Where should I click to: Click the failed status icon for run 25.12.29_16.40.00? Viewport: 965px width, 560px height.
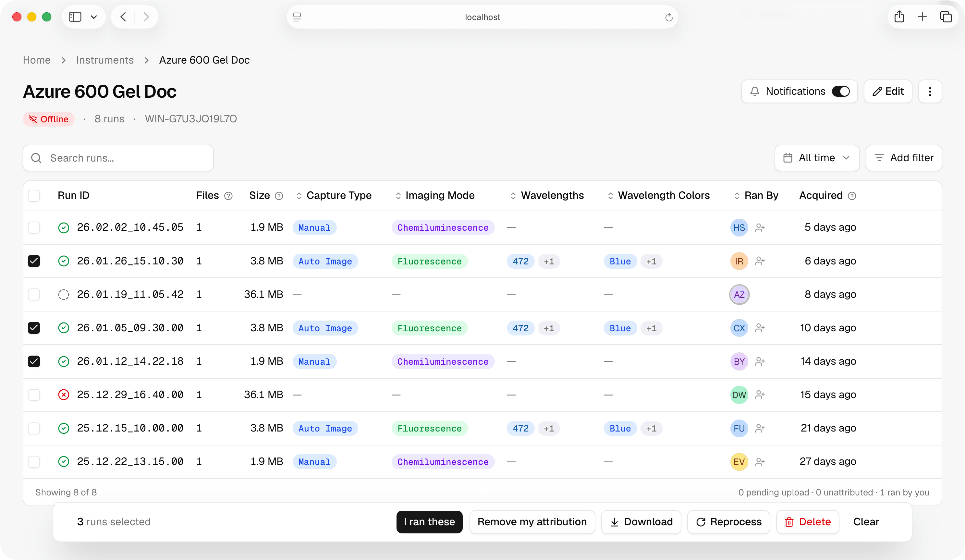point(64,395)
